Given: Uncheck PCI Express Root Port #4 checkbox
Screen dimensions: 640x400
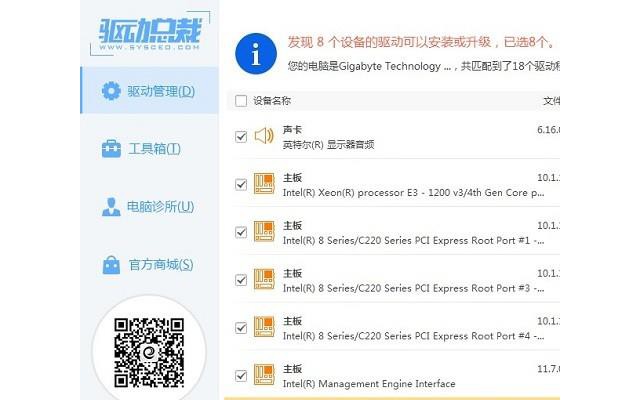Looking at the screenshot, I should [x=241, y=327].
